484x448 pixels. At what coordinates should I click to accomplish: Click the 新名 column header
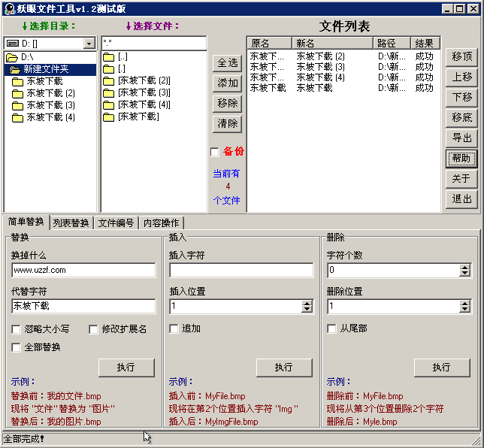(x=332, y=44)
